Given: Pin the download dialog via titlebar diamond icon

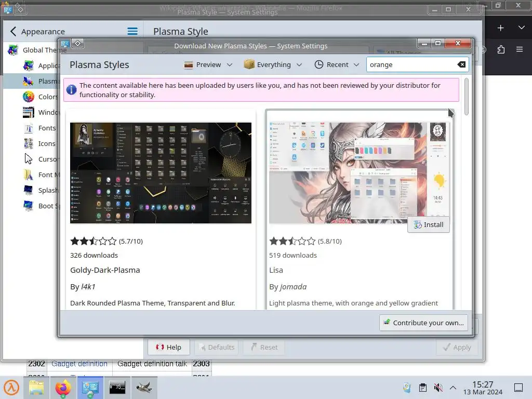Looking at the screenshot, I should tap(78, 44).
